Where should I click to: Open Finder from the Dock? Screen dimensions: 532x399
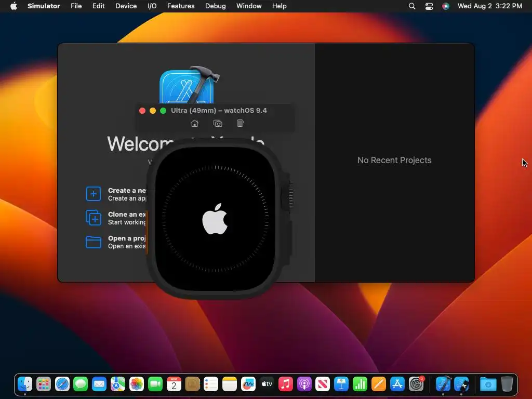25,384
